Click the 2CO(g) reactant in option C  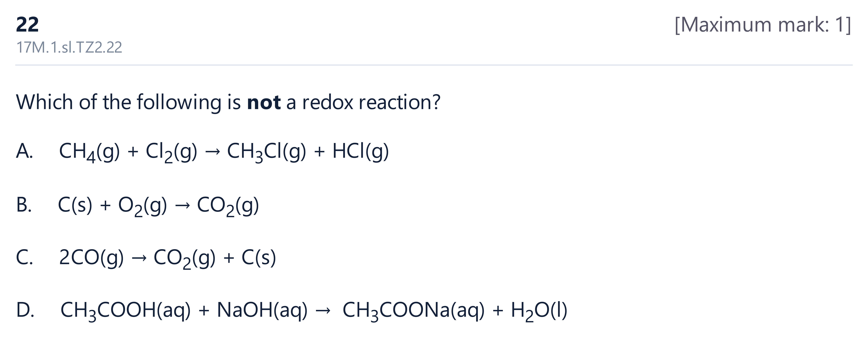pos(91,258)
